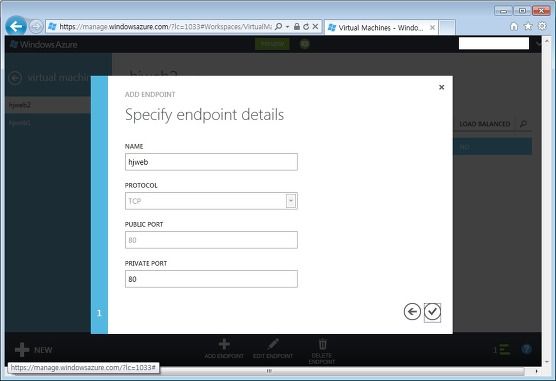The width and height of the screenshot is (556, 381).
Task: Open the browser Tools gear icon
Action: coord(543,26)
